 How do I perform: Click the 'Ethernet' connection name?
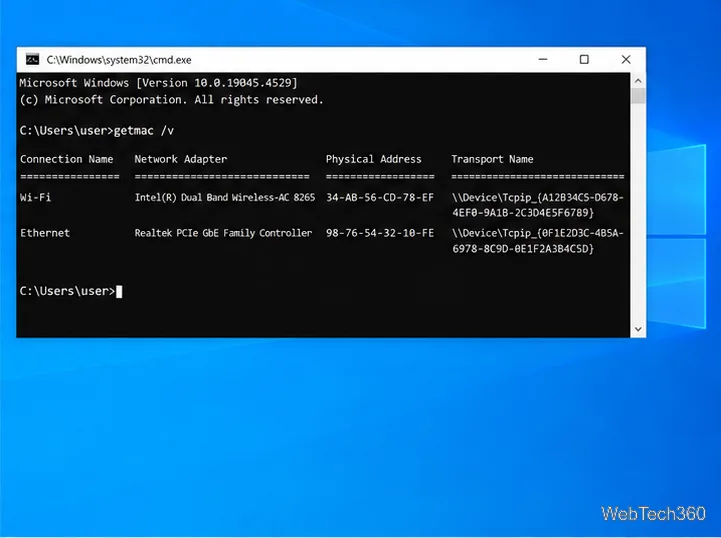(45, 233)
